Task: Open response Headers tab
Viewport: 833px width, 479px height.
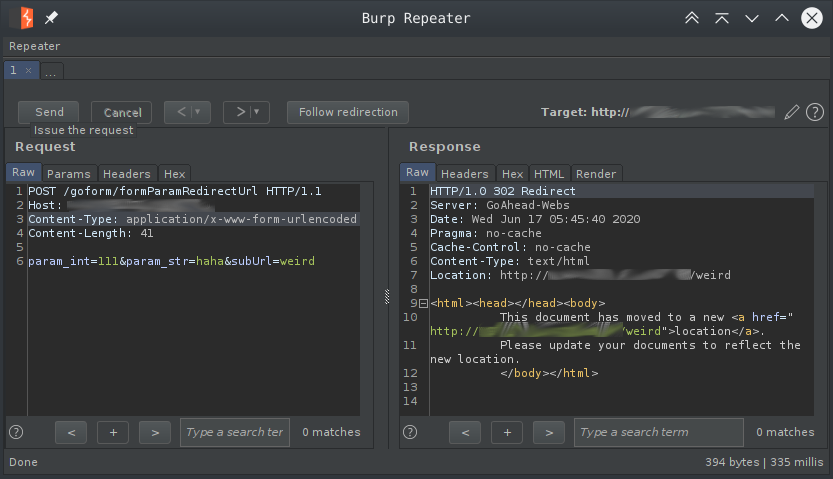Action: click(x=465, y=174)
